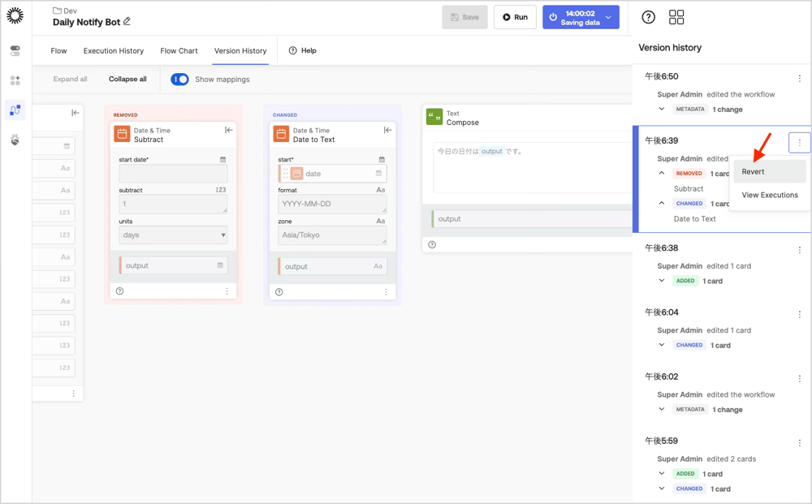Expand METADATA change under 午後6:02
Image resolution: width=812 pixels, height=504 pixels.
coord(661,409)
